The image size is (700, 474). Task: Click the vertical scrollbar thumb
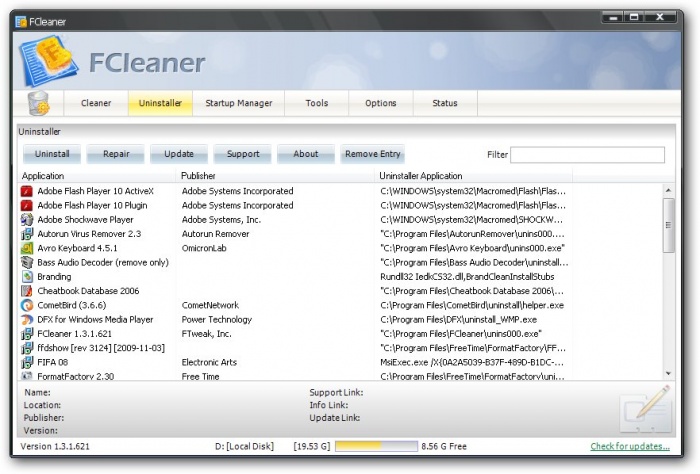tap(668, 225)
